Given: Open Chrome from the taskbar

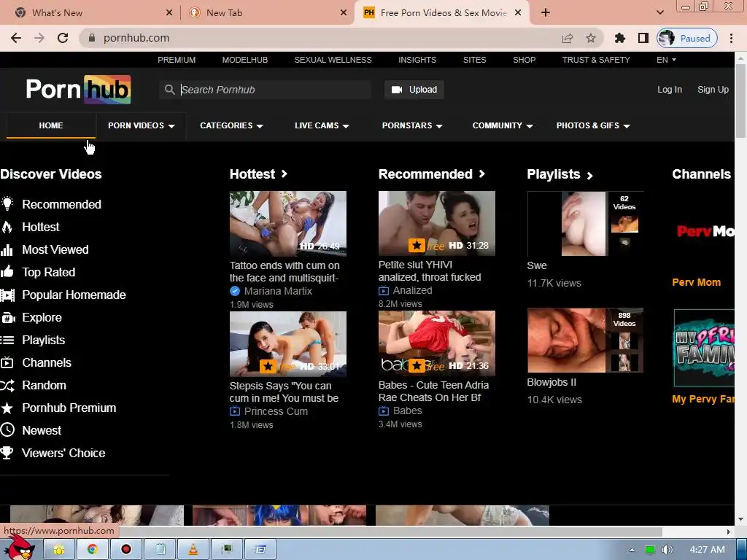Looking at the screenshot, I should pos(93,550).
